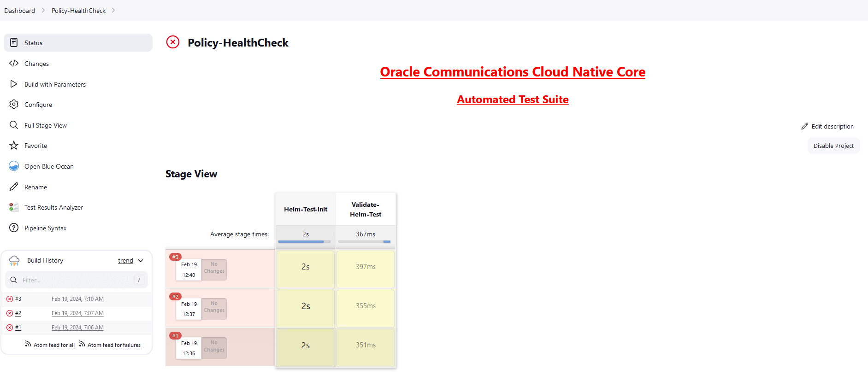The width and height of the screenshot is (868, 375).
Task: Open the Configure page
Action: (78, 104)
